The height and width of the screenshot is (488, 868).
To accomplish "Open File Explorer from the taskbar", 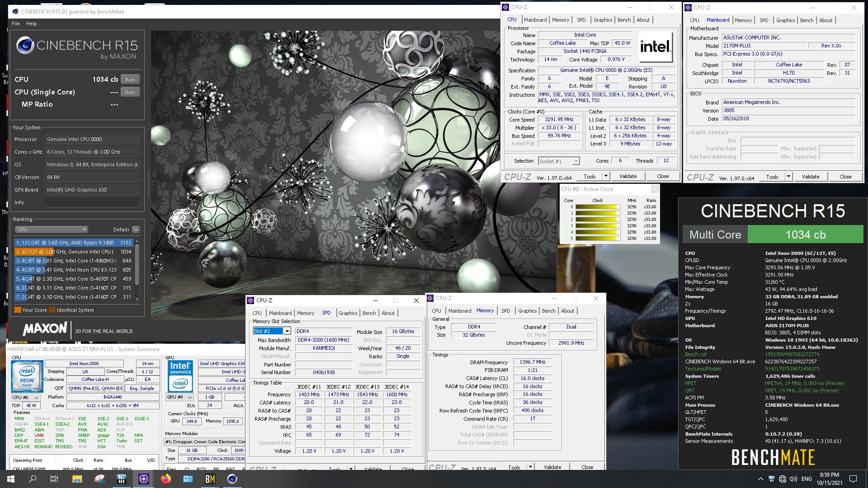I will 77,479.
